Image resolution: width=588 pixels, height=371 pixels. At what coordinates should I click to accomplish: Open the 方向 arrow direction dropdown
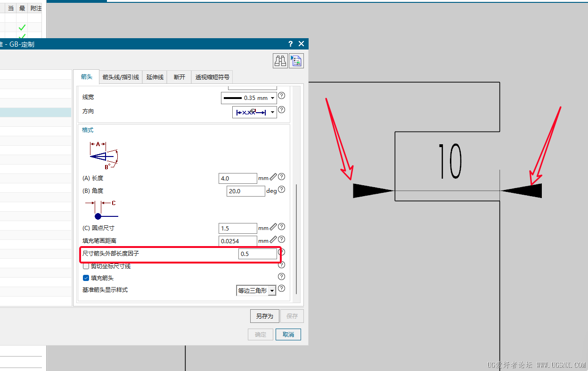click(x=254, y=112)
